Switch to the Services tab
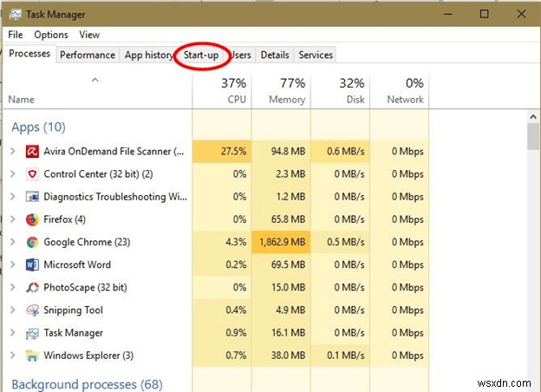 point(316,55)
